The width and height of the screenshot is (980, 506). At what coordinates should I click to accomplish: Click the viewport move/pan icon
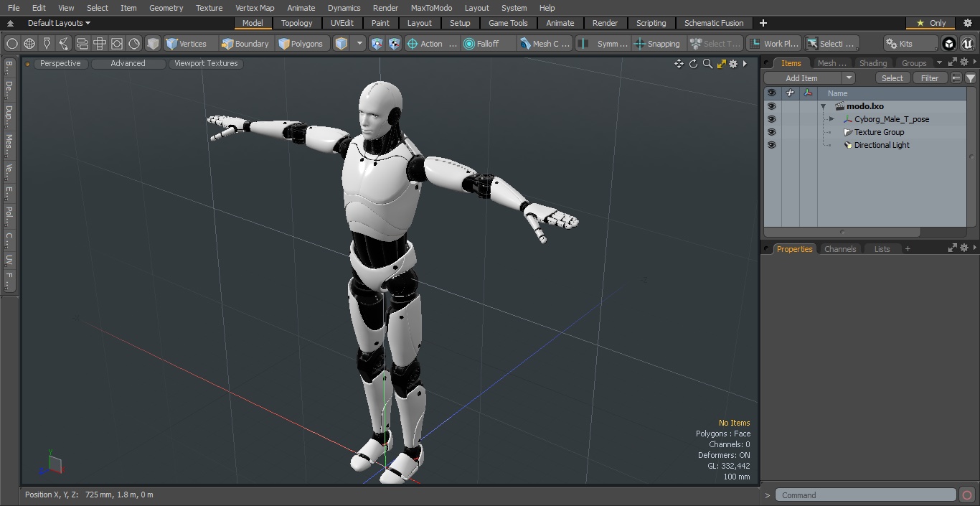(x=679, y=64)
